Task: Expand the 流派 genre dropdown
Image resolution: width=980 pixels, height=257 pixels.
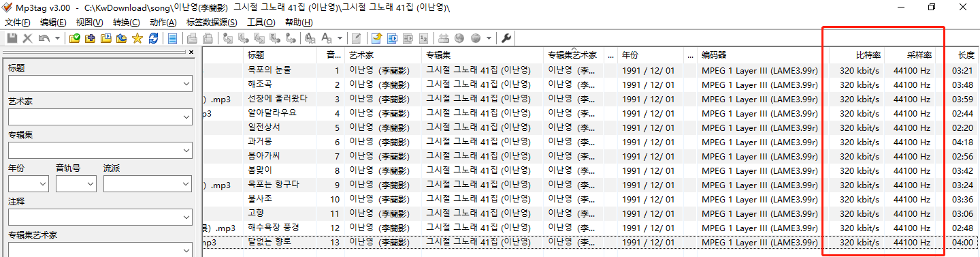Action: click(186, 183)
